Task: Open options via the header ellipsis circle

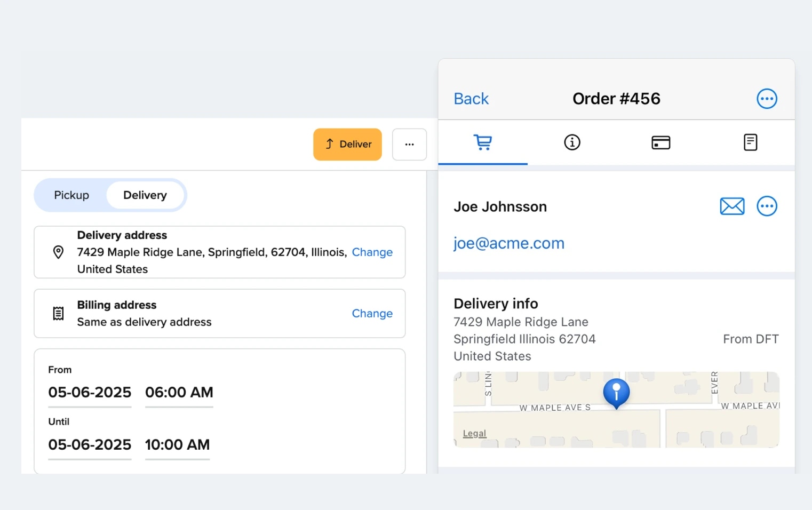Action: 767,98
